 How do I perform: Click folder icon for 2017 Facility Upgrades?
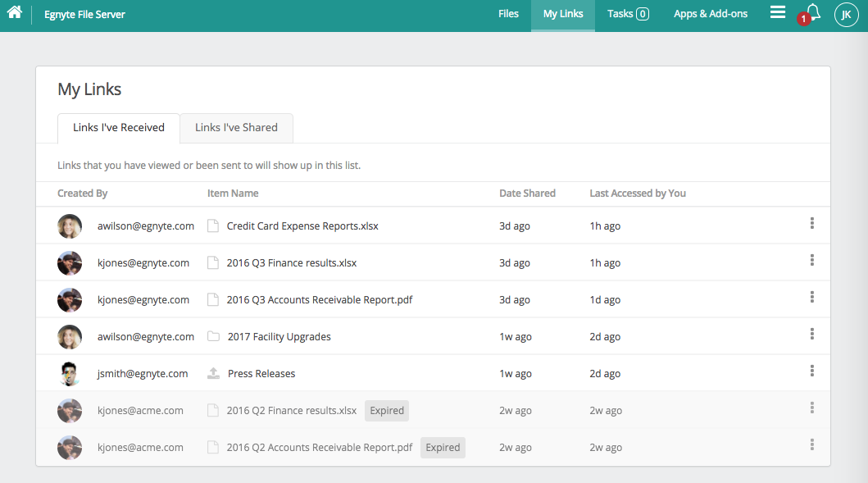(213, 336)
